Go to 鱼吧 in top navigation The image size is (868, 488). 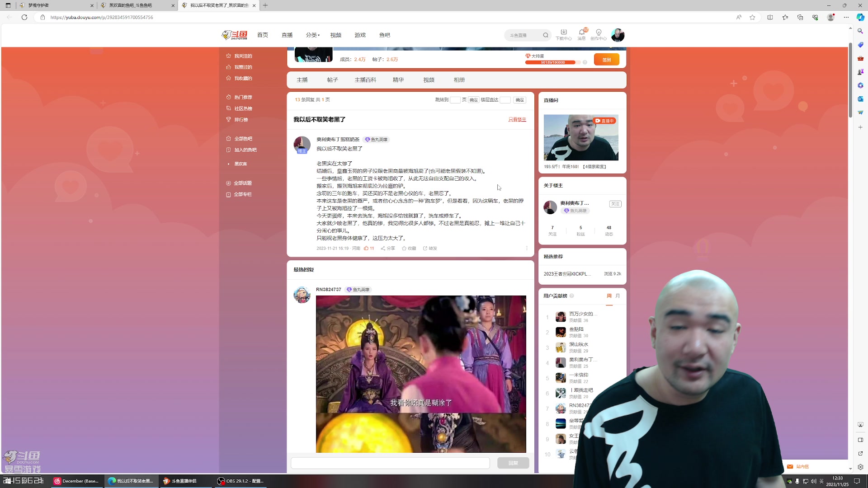coord(385,35)
